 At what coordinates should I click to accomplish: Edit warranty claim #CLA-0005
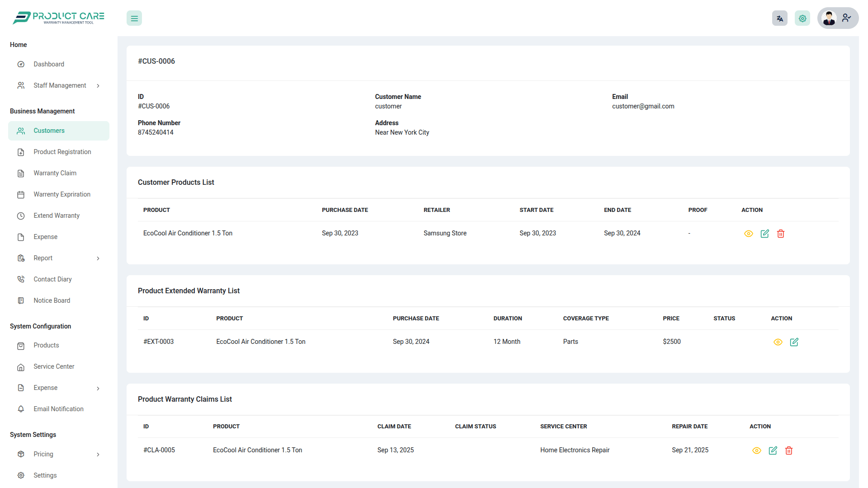click(773, 450)
